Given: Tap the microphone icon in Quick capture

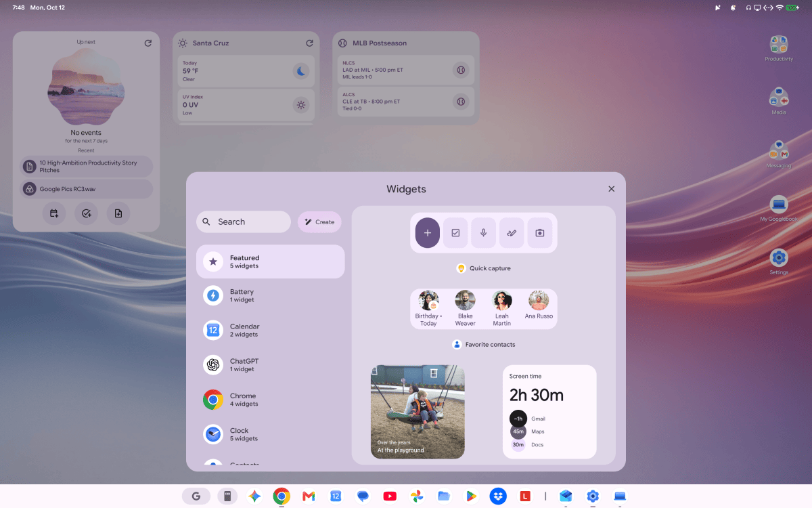Looking at the screenshot, I should tap(483, 233).
